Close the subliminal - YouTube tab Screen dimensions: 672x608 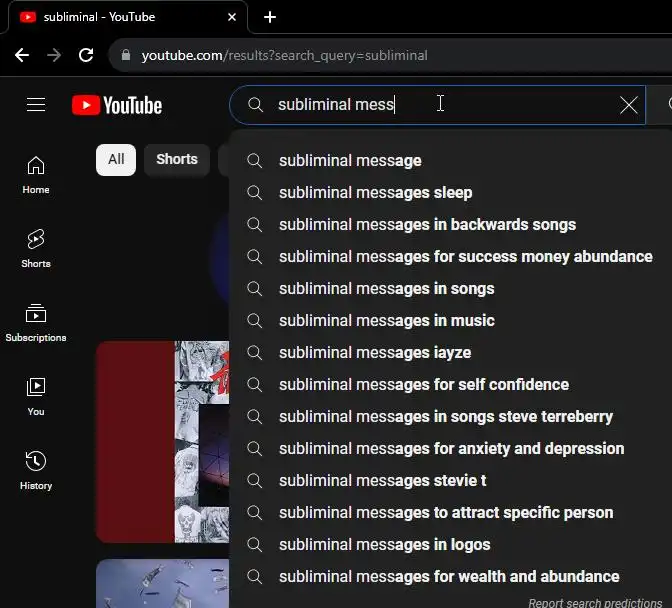coord(232,17)
